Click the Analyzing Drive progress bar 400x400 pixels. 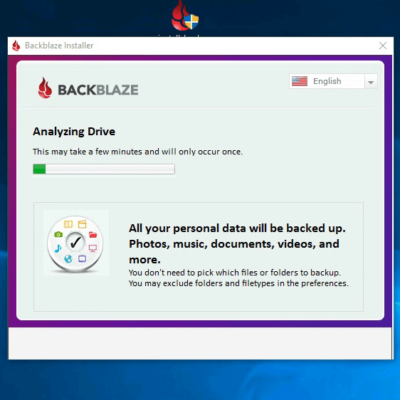pos(104,169)
